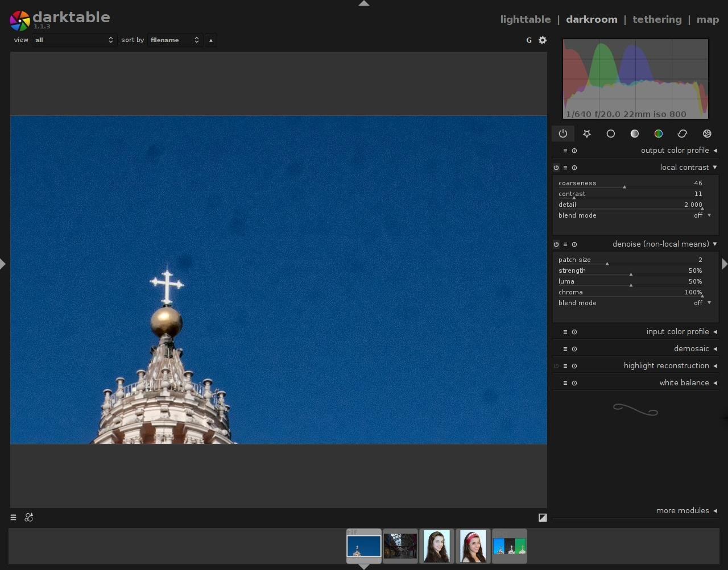
Task: Open presets menu for input color profile
Action: pos(565,332)
